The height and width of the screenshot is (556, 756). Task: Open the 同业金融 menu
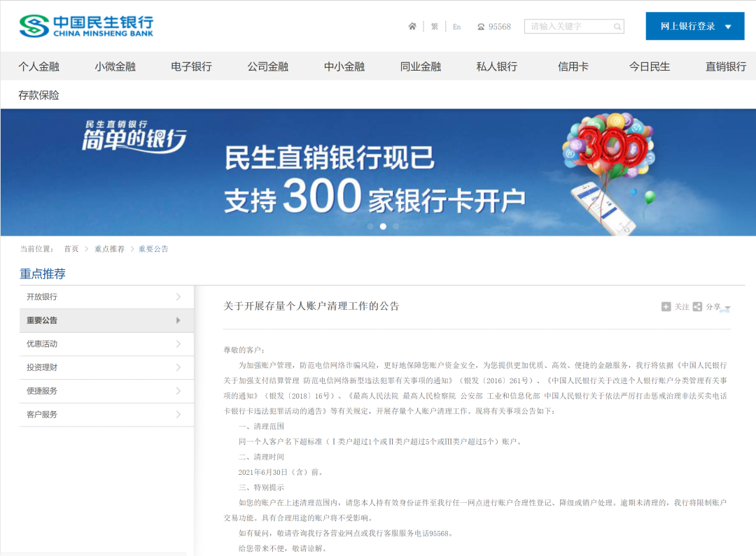tap(421, 66)
